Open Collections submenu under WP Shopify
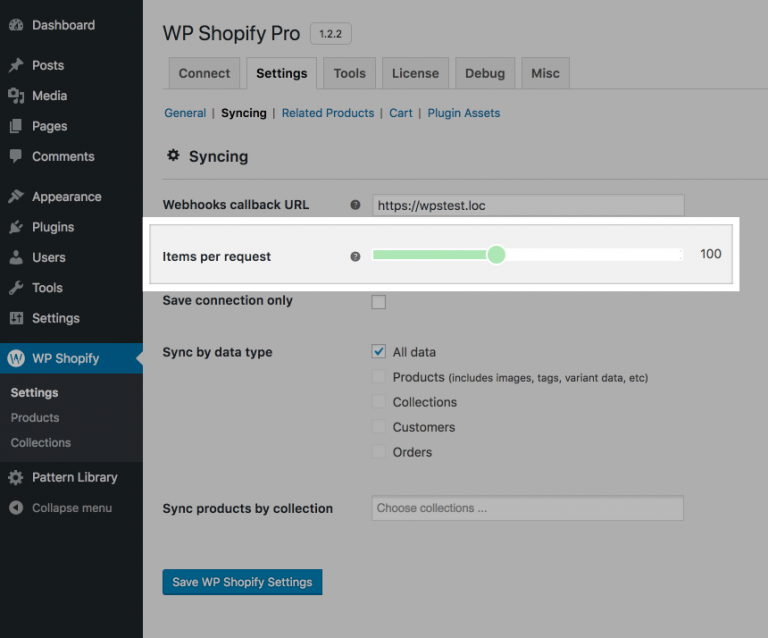The image size is (768, 638). (41, 443)
